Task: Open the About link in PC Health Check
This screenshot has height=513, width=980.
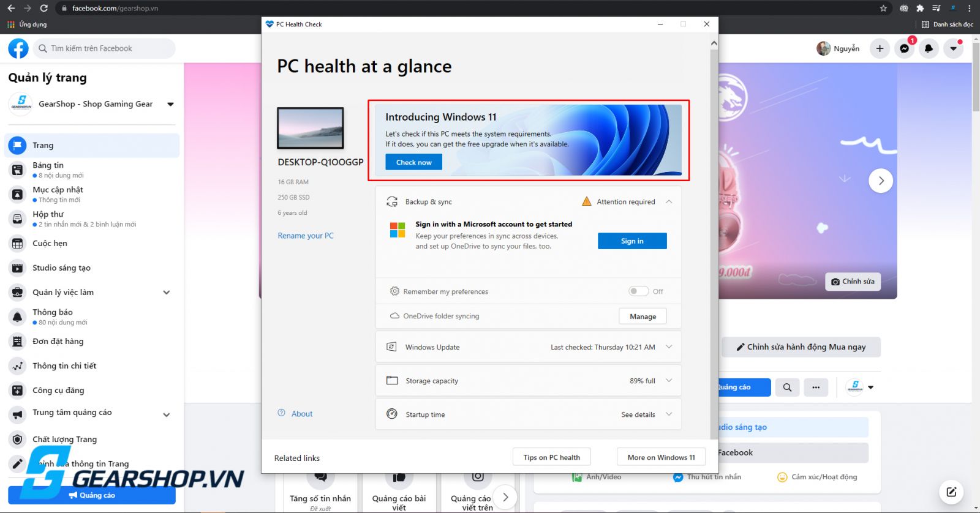Action: 302,414
